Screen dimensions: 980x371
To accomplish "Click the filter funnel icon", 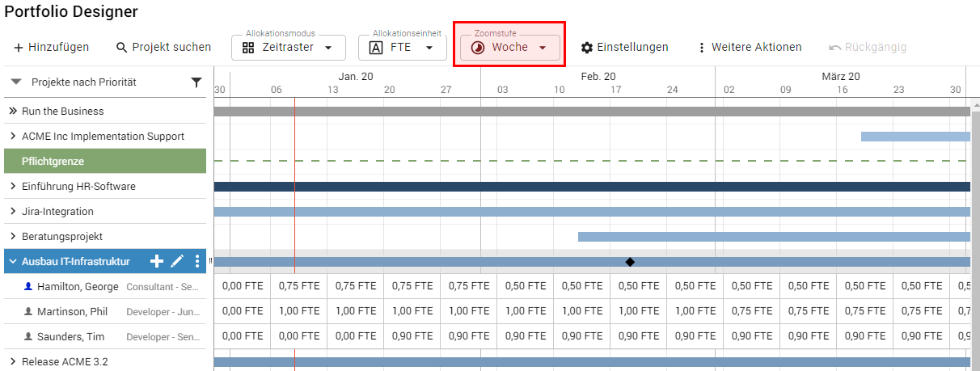I will click(x=196, y=82).
